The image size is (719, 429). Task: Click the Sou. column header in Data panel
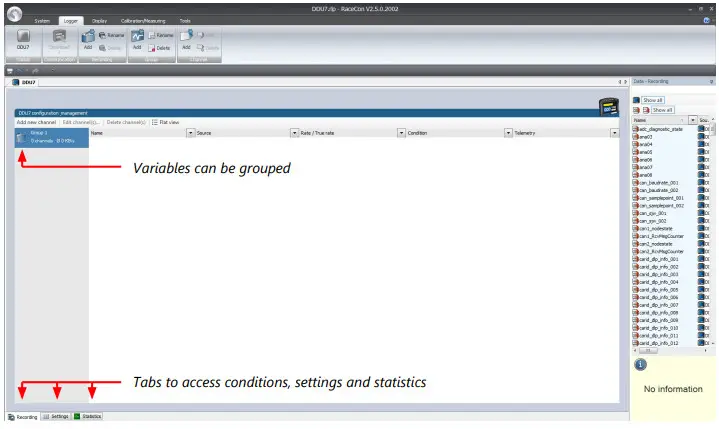point(704,120)
